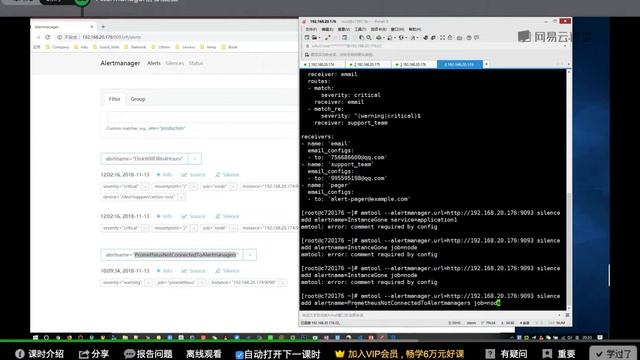Silence the second 12:02:16 alert

point(227,216)
